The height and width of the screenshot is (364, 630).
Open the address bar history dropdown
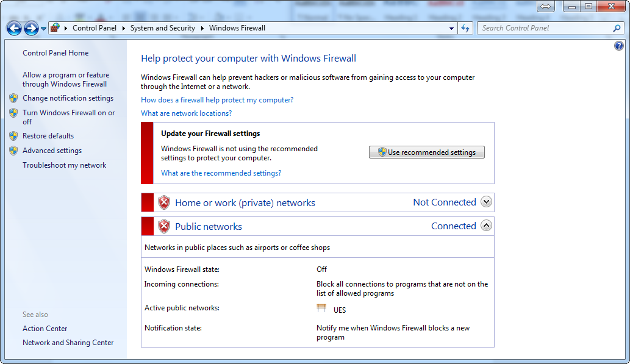[x=451, y=28]
